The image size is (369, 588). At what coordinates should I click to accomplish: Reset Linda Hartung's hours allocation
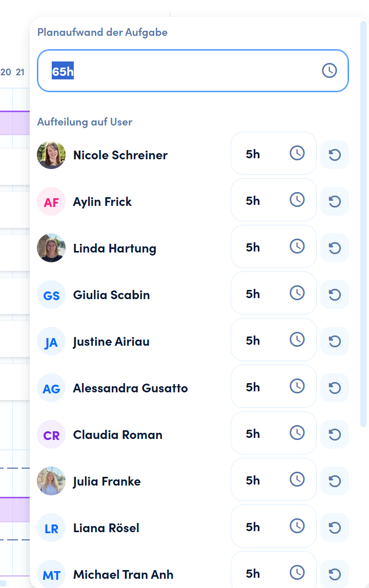coord(335,248)
